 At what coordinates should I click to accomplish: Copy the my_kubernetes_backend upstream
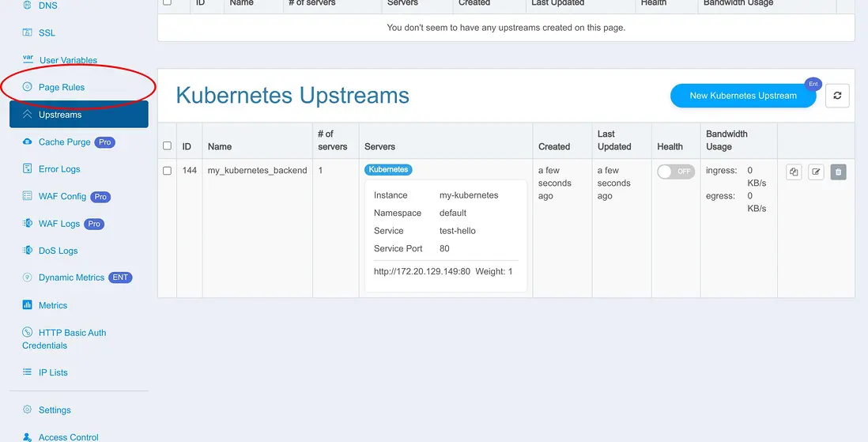(x=794, y=172)
